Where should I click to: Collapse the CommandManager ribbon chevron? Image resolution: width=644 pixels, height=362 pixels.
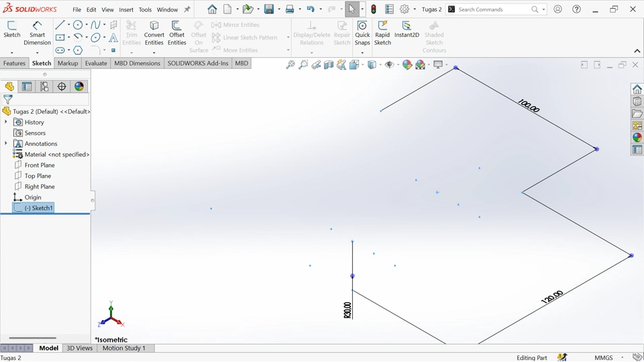click(x=637, y=51)
